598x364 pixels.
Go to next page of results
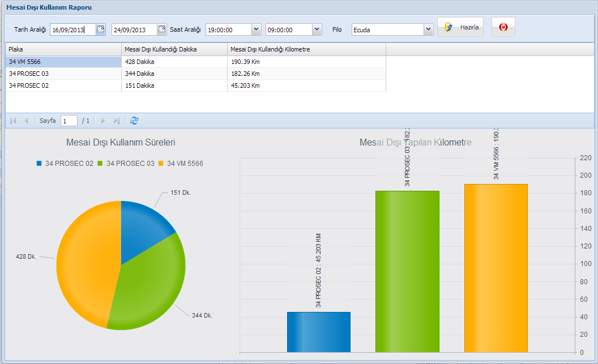point(102,121)
